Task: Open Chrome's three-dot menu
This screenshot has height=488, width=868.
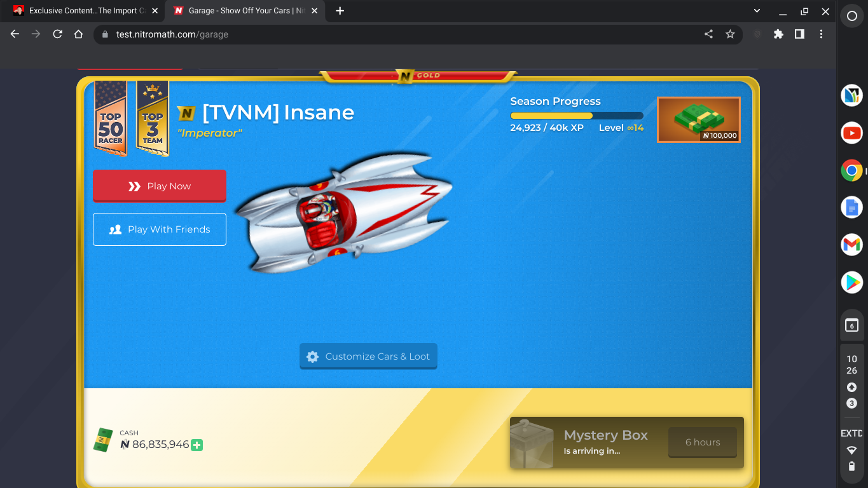Action: 821,34
